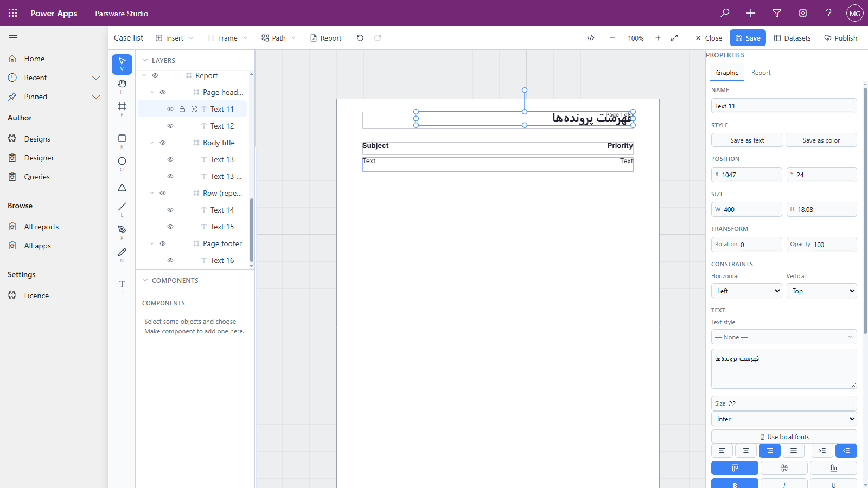Image resolution: width=868 pixels, height=488 pixels.
Task: Collapse the Page head layer group
Action: click(152, 92)
